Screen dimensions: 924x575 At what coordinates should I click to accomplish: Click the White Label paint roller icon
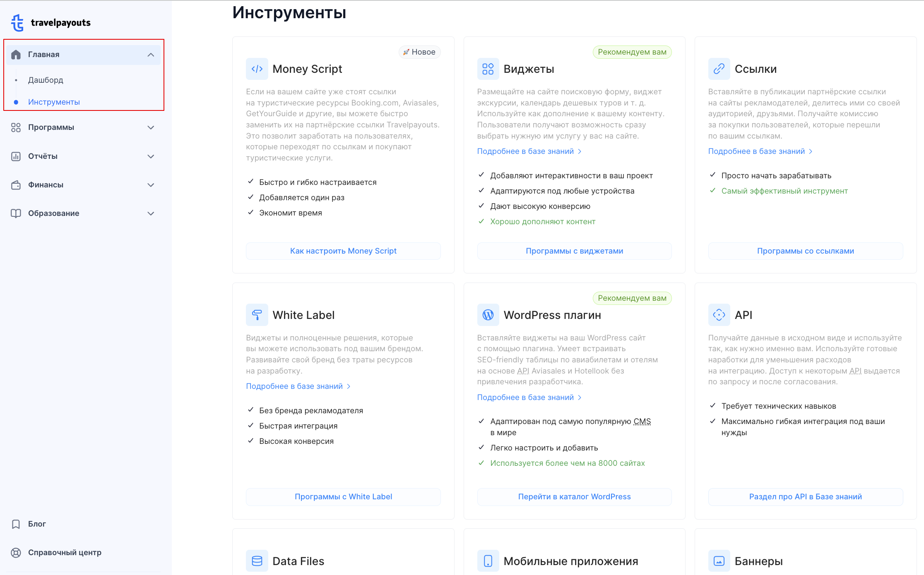(x=257, y=315)
